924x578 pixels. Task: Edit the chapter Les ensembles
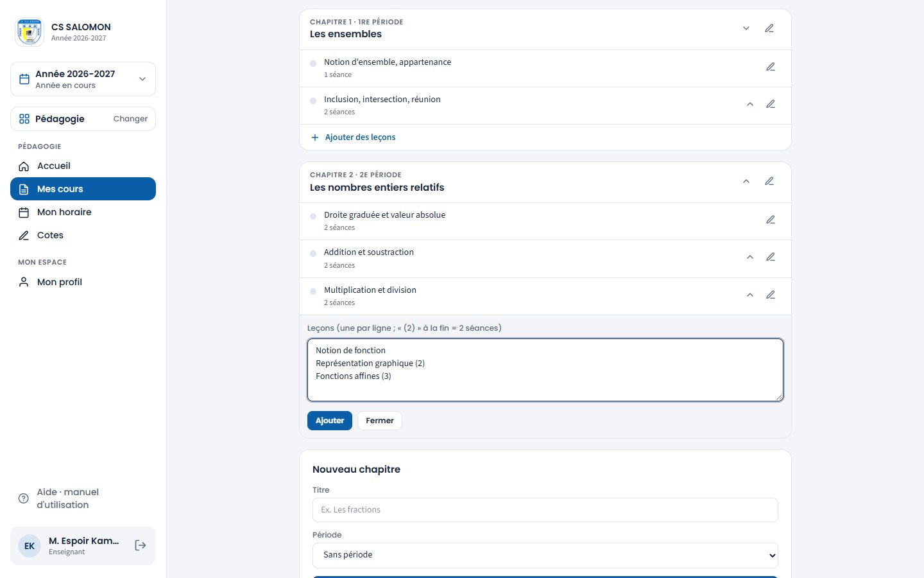click(x=769, y=28)
